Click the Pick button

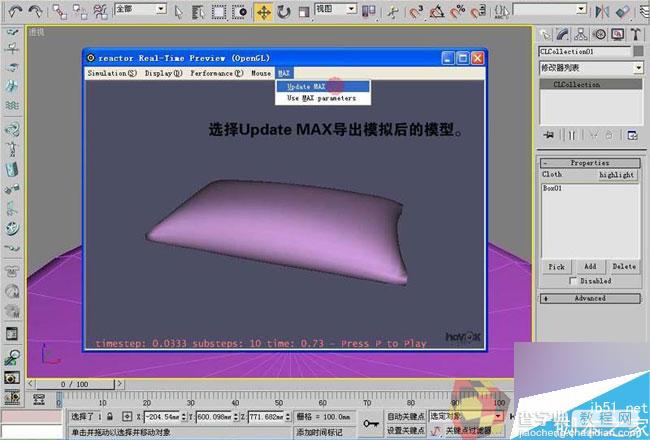556,267
